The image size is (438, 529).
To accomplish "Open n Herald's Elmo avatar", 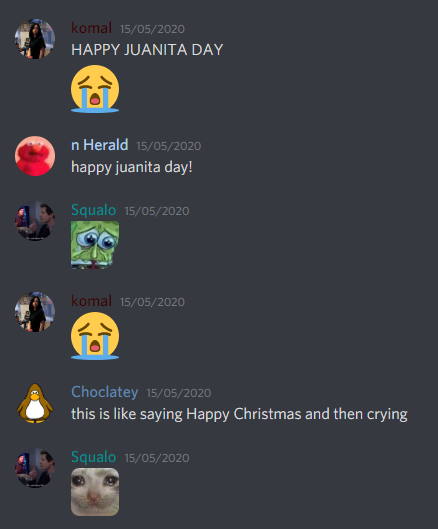I will click(35, 156).
